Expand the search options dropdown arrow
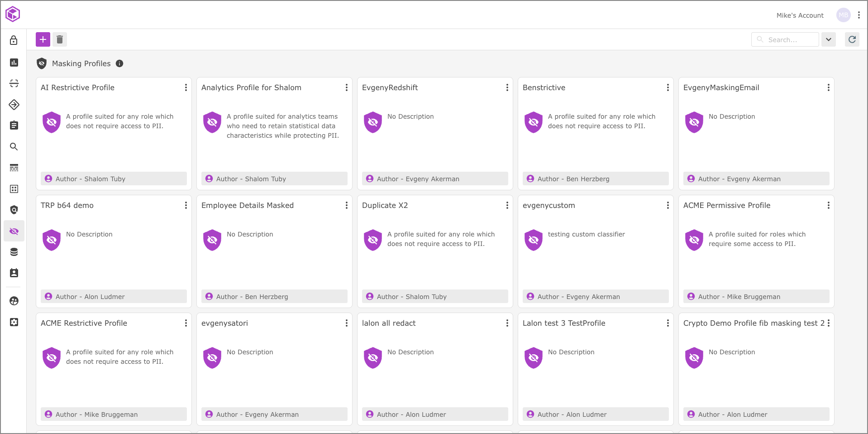The height and width of the screenshot is (434, 868). click(828, 39)
